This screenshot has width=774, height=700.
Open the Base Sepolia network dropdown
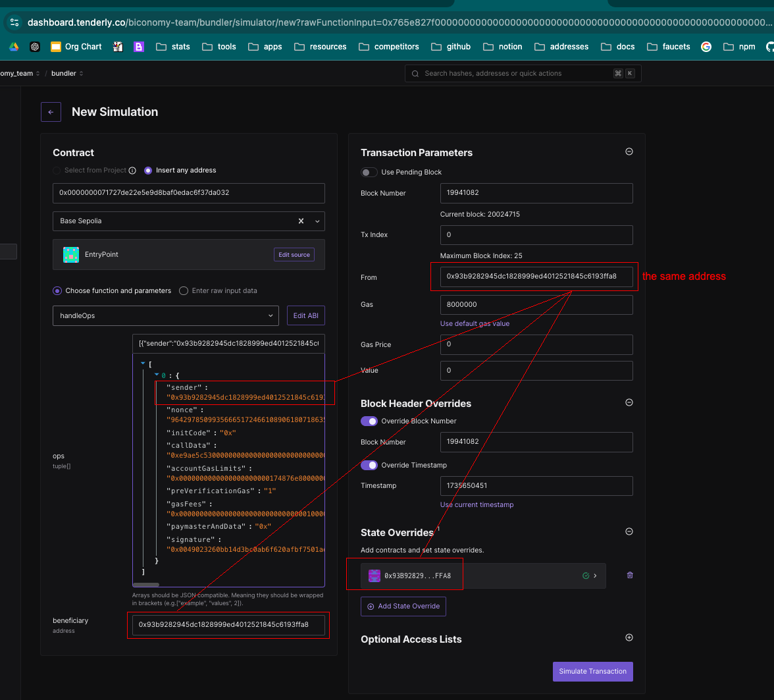coord(318,221)
